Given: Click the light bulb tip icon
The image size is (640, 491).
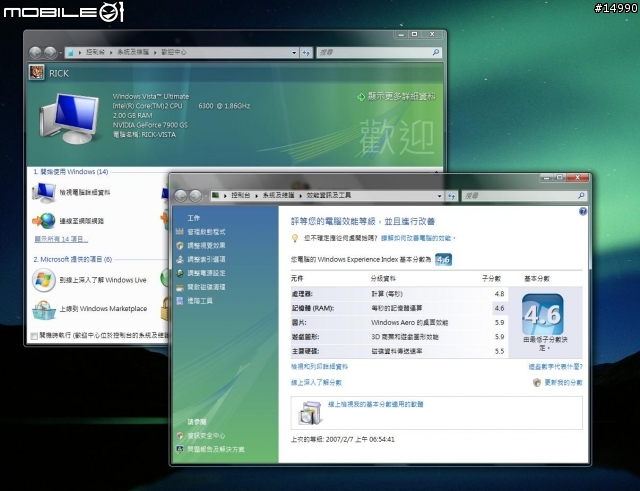Looking at the screenshot, I should coord(295,238).
